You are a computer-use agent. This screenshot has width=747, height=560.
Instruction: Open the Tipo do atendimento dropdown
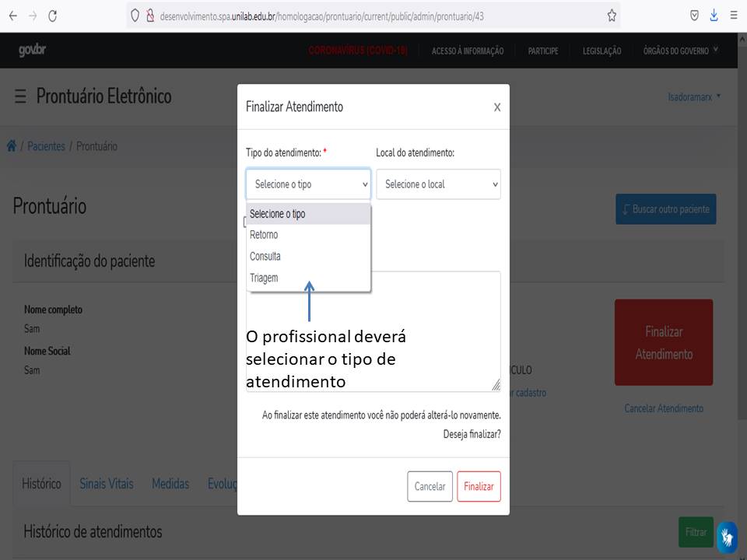point(308,184)
